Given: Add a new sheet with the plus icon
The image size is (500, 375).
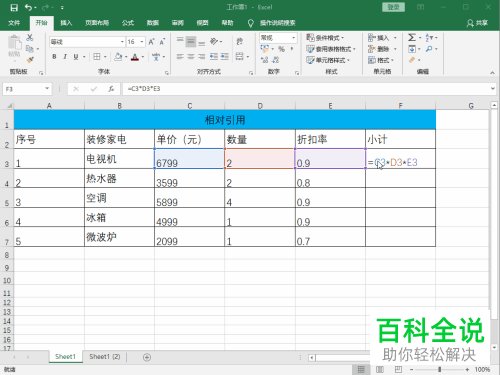Looking at the screenshot, I should (x=147, y=357).
